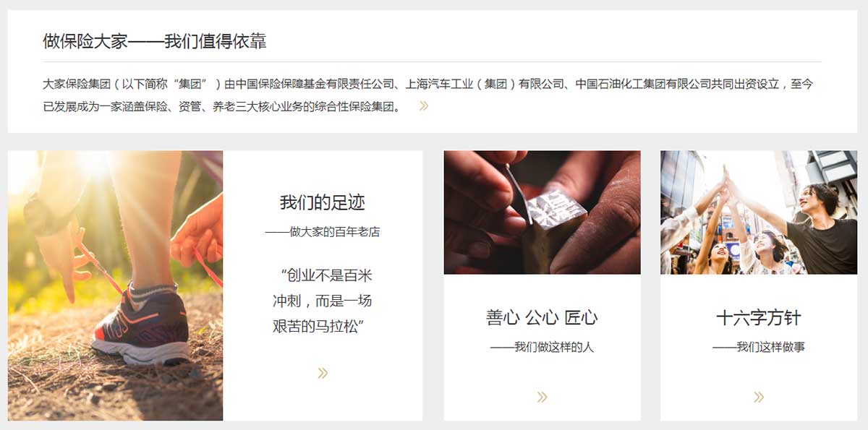Select the quote 创业不是百米冲刺 text
The width and height of the screenshot is (868, 430).
(323, 301)
